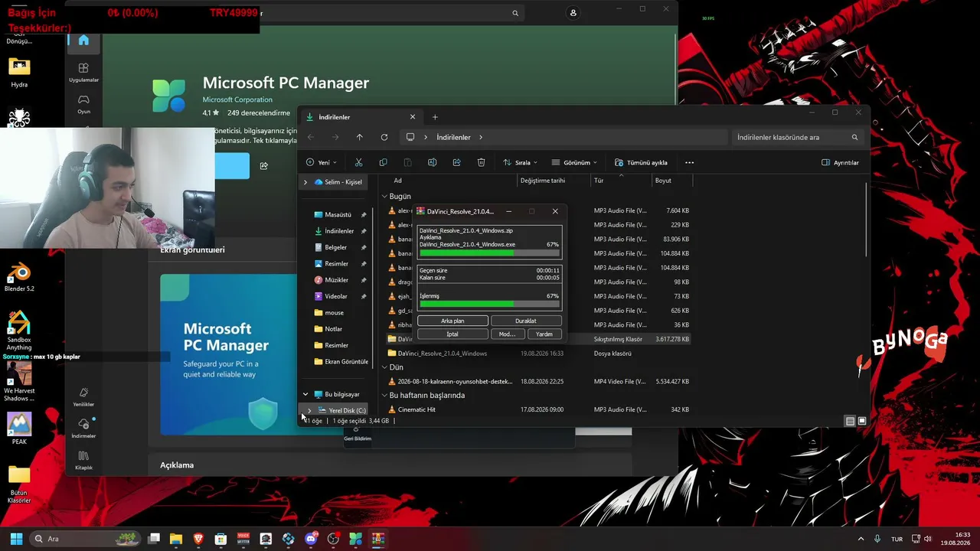Open İndirmeler in Microsoft Store sidebar
The width and height of the screenshot is (980, 551).
[x=83, y=428]
